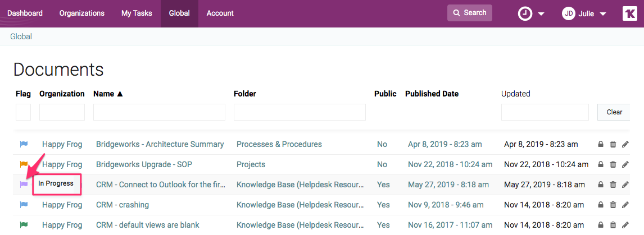Click the blue flag on Bridgeworks Architecture Summary row
This screenshot has height=235, width=644.
pyautogui.click(x=24, y=144)
